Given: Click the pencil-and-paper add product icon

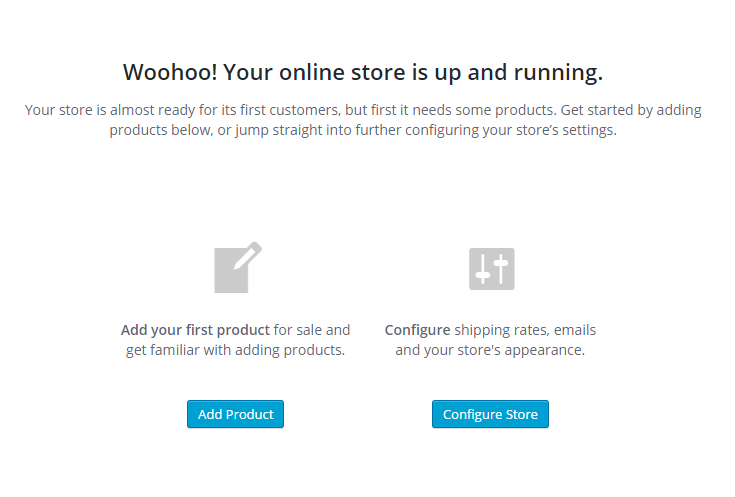Looking at the screenshot, I should point(238,267).
